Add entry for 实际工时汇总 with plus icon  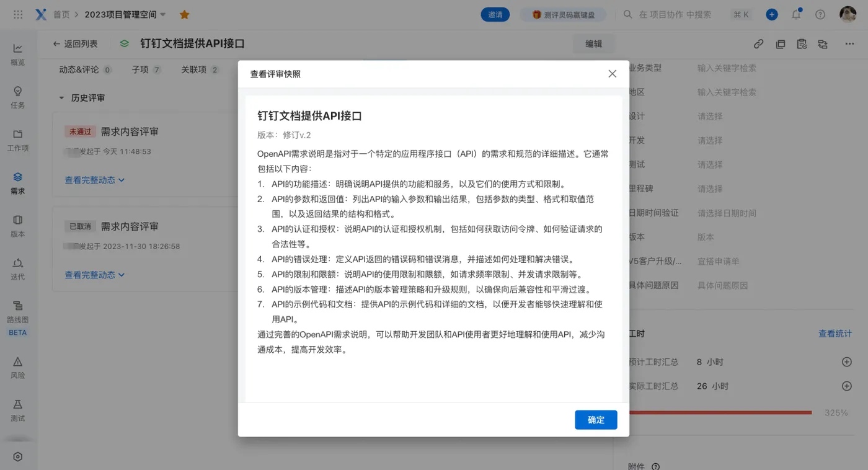pos(846,386)
